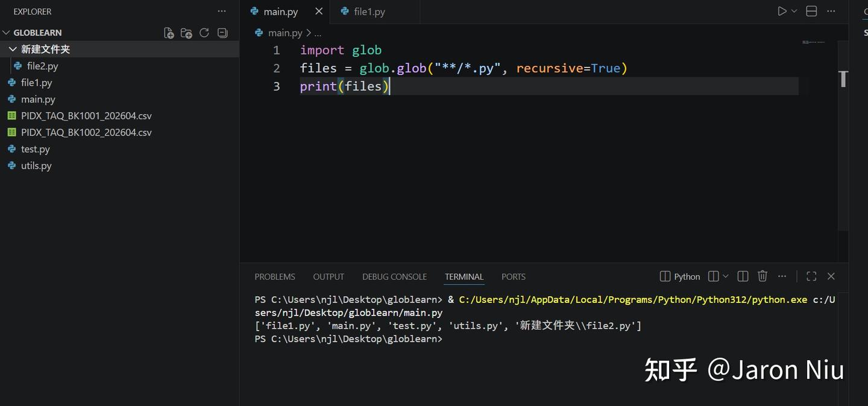Click the 'import glob' code line
The height and width of the screenshot is (406, 868).
pyautogui.click(x=341, y=50)
